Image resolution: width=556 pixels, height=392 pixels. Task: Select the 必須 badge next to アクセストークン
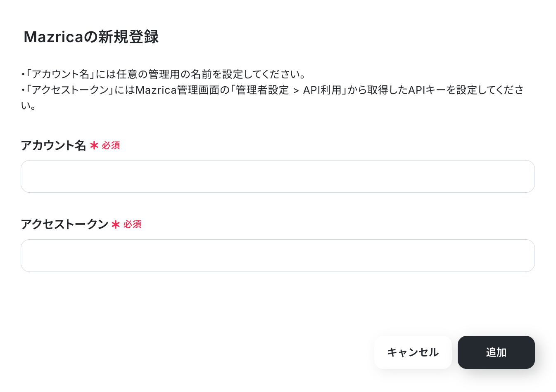click(132, 224)
